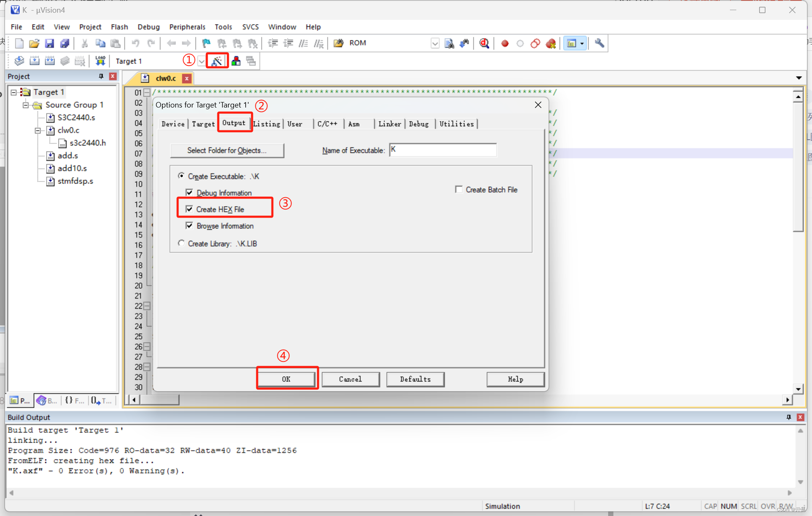Collapse clw0.c tree node
Screen dimensions: 812x516
[38, 130]
